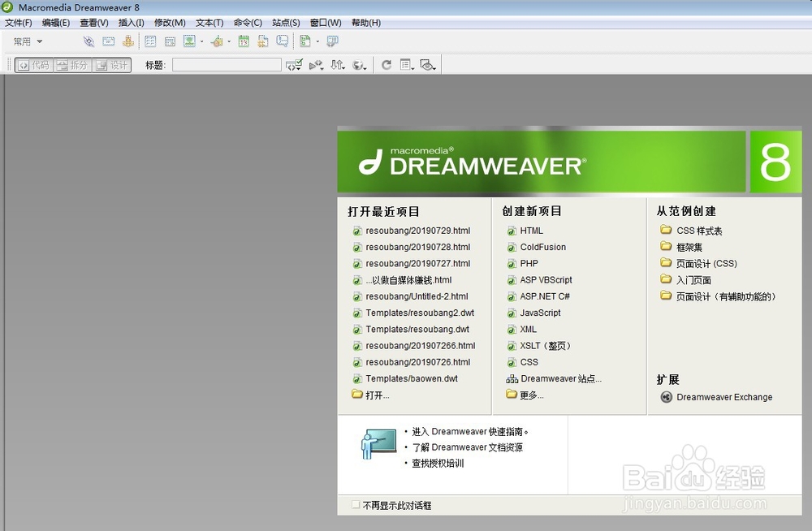Open the 修改(M) menu
The height and width of the screenshot is (531, 812).
[x=170, y=23]
